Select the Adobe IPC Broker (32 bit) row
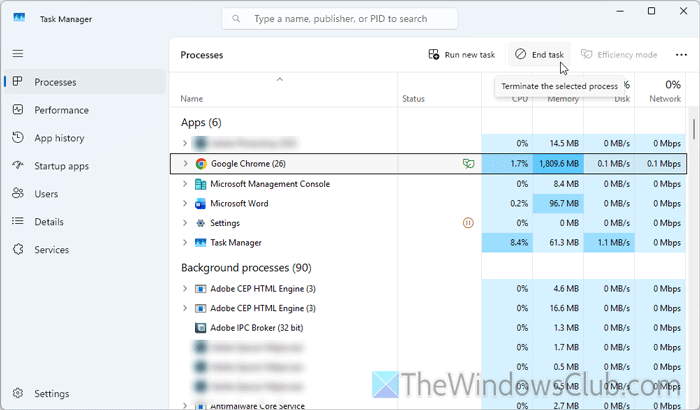 click(428, 328)
